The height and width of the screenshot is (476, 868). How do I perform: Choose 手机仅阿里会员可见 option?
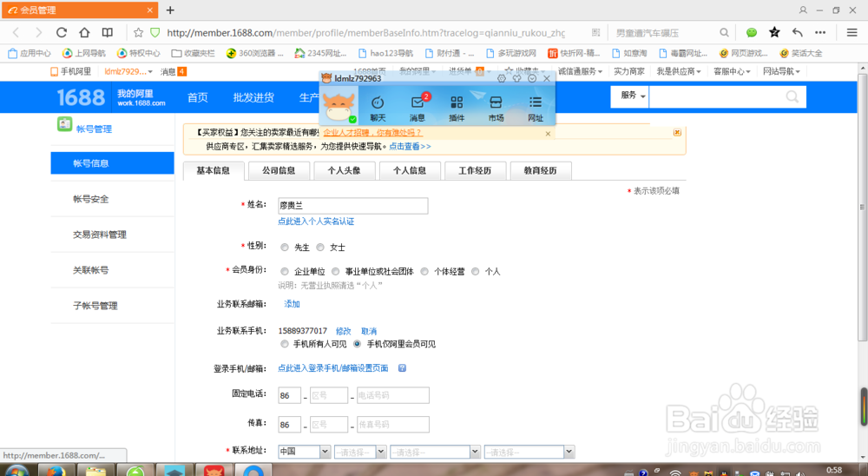coord(357,344)
